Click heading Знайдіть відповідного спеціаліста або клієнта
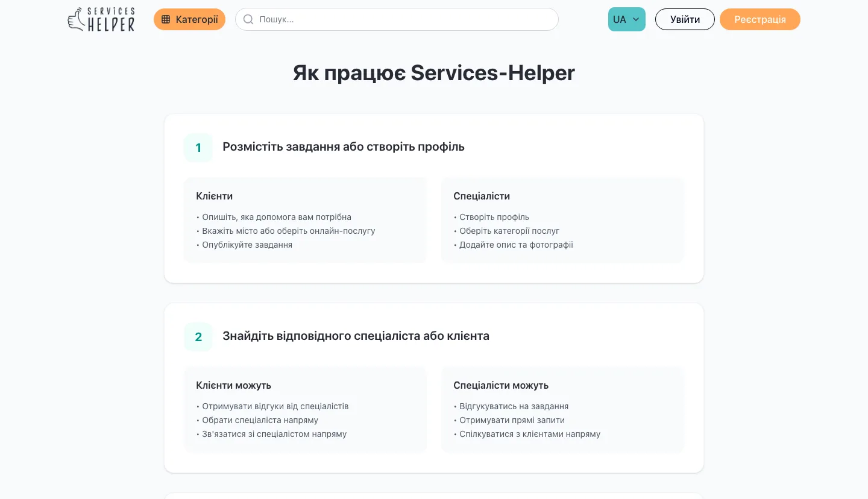The width and height of the screenshot is (868, 499). [x=356, y=336]
